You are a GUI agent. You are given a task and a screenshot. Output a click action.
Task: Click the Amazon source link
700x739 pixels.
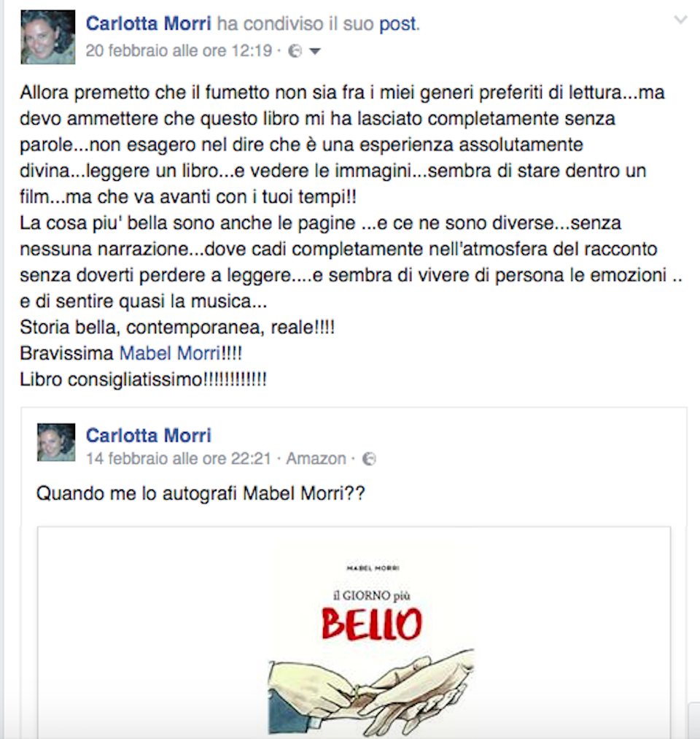click(x=316, y=459)
